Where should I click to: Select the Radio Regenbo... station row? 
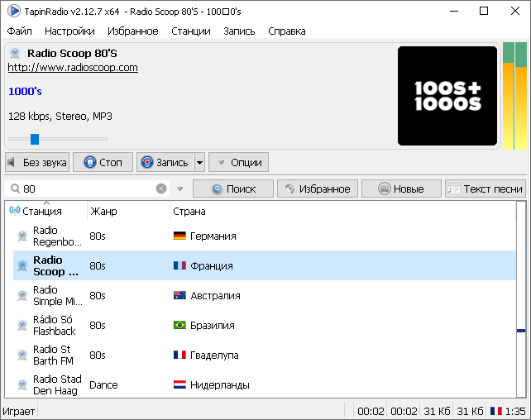point(265,236)
